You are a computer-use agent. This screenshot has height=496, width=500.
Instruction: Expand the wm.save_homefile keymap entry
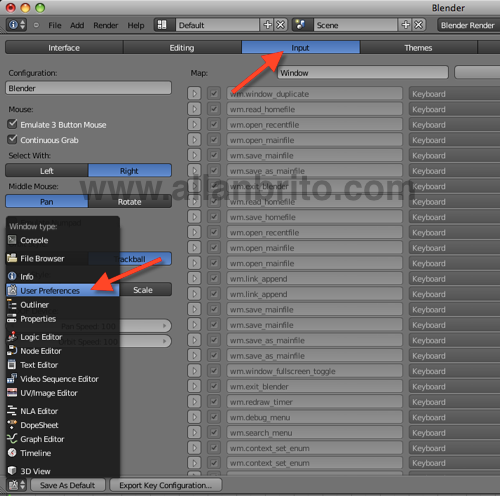194,217
